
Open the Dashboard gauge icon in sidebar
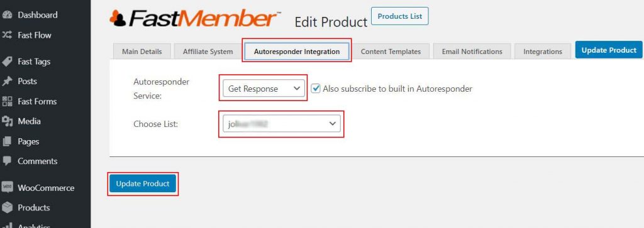pyautogui.click(x=6, y=15)
